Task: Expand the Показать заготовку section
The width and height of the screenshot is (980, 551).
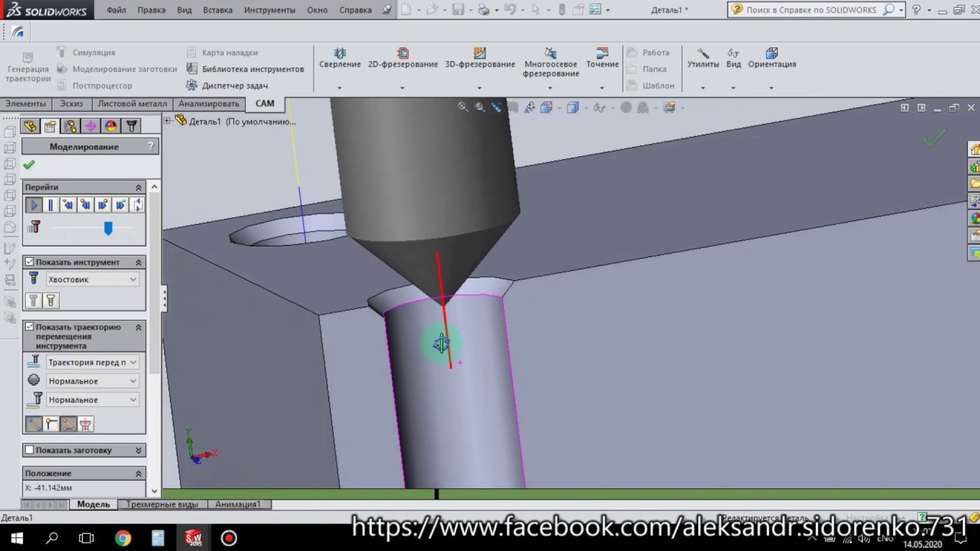Action: pos(139,451)
